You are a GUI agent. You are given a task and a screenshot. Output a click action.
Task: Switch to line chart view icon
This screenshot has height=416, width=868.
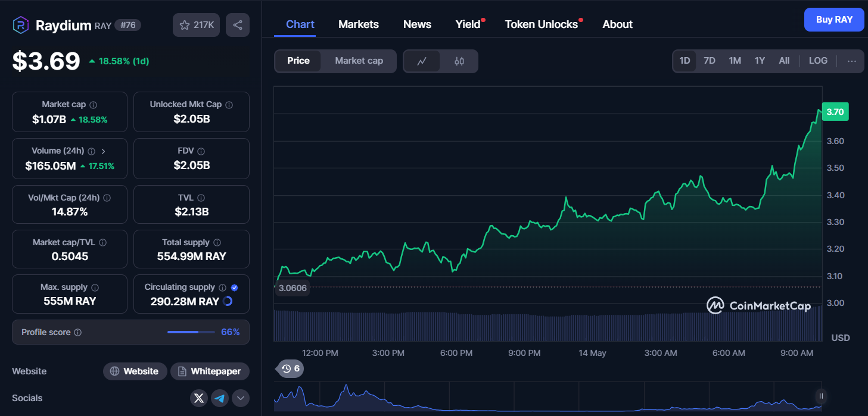422,61
